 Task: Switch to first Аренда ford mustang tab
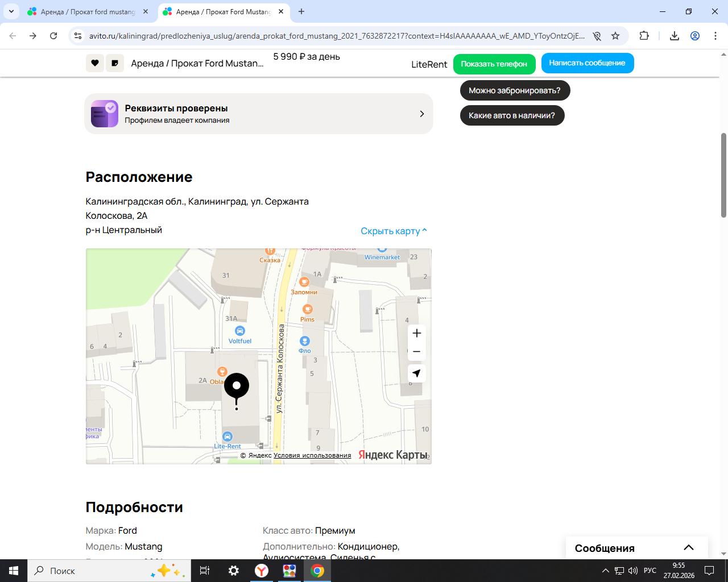coord(88,11)
